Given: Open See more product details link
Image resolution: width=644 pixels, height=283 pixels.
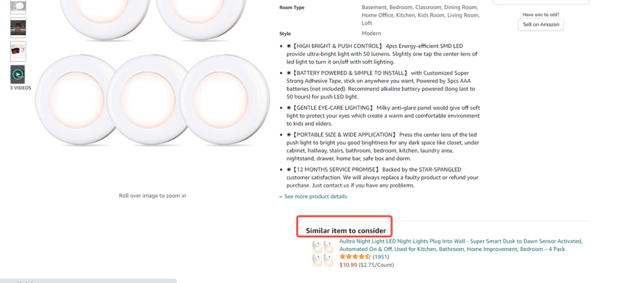Looking at the screenshot, I should 315,196.
